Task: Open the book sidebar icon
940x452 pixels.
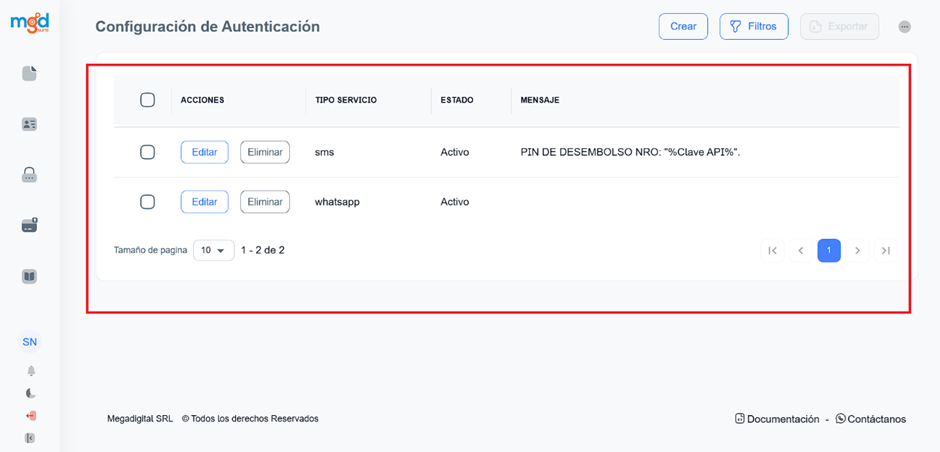Action: point(29,277)
